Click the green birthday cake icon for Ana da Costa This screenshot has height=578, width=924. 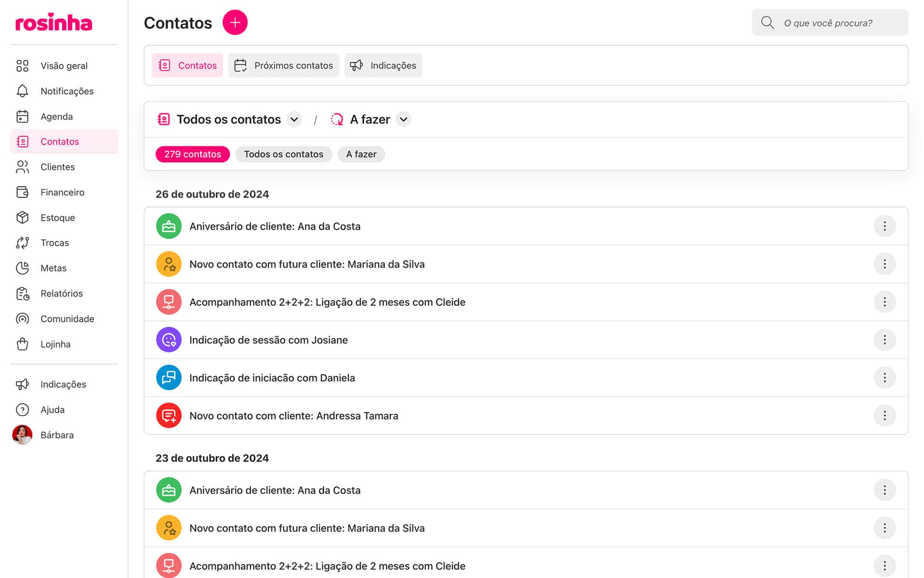(168, 226)
